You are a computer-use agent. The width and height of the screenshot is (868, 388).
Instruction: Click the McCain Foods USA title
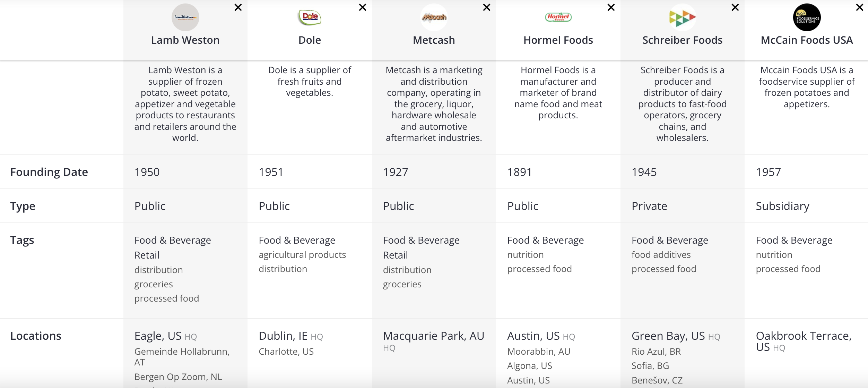pos(807,40)
